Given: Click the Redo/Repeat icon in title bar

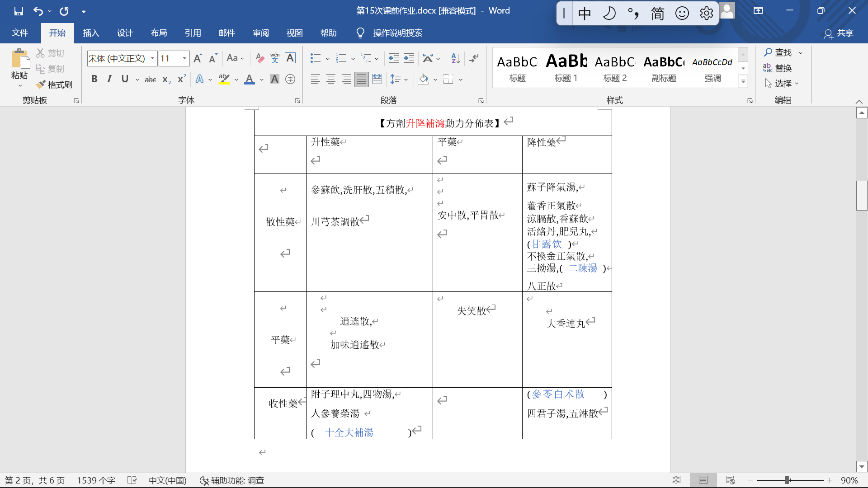Looking at the screenshot, I should click(64, 11).
